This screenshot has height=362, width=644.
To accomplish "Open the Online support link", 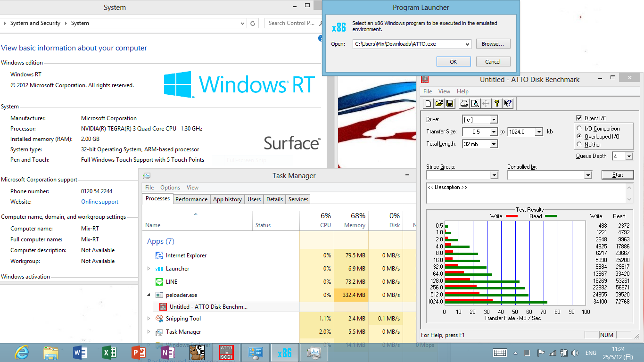I will 99,202.
